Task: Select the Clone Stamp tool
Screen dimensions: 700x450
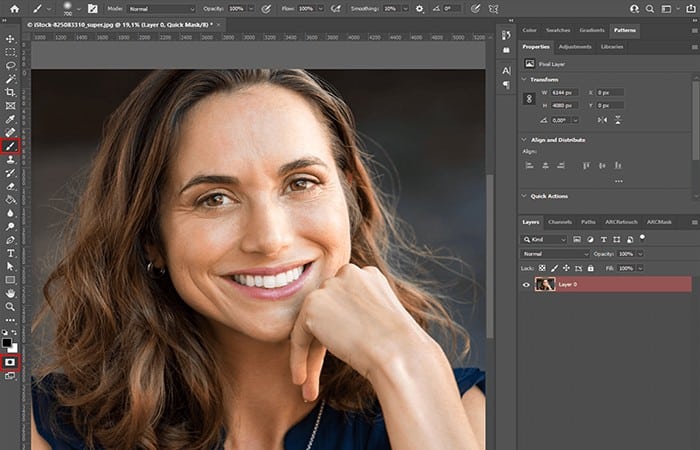Action: tap(10, 159)
